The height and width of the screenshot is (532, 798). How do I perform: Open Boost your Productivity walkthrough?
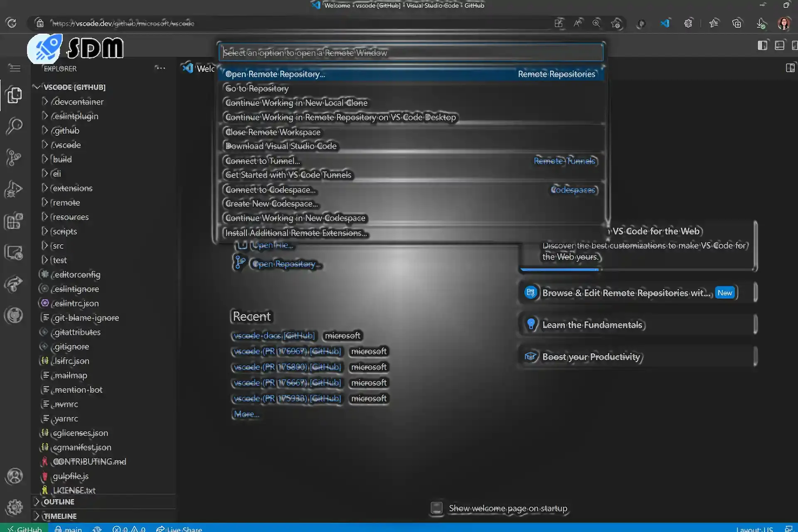pos(638,357)
